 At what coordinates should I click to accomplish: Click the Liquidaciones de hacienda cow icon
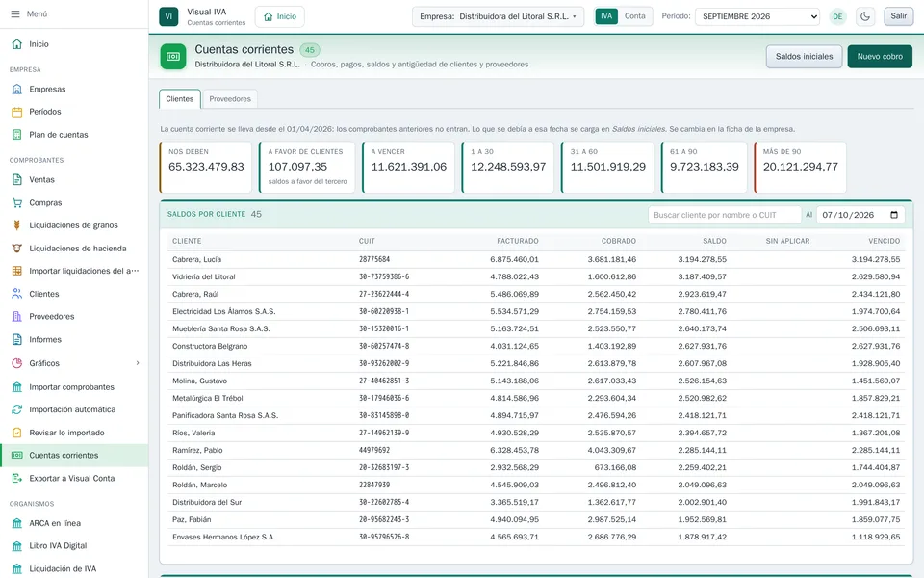point(17,249)
